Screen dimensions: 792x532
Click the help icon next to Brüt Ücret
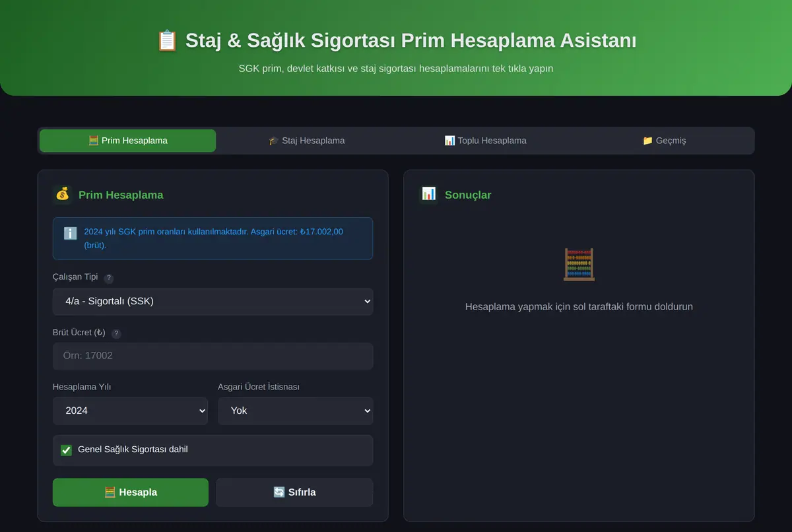[116, 334]
